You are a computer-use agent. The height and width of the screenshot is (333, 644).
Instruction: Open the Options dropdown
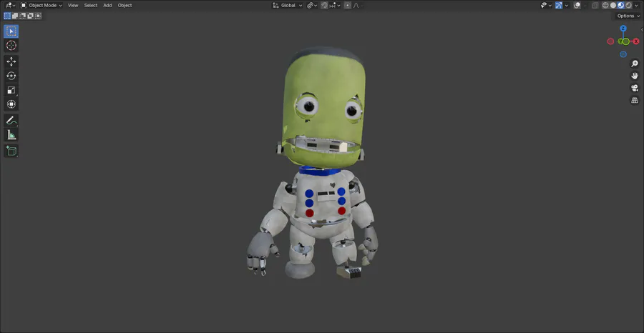628,16
